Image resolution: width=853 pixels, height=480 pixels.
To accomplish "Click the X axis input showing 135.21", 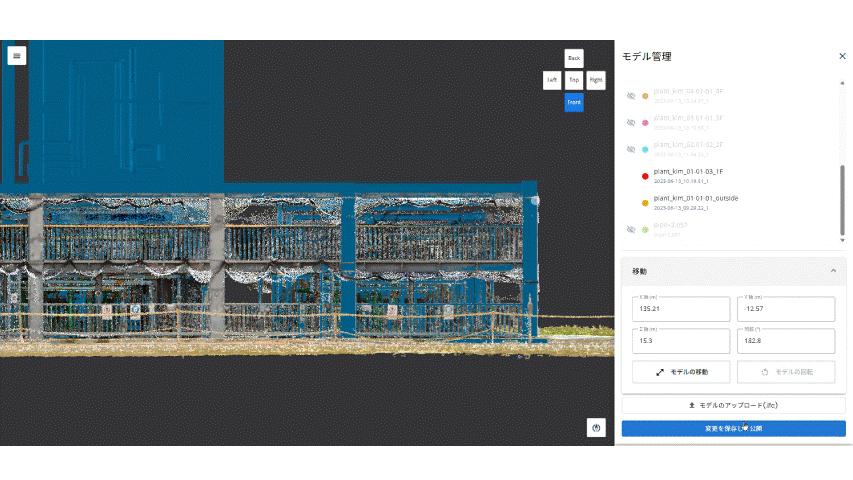I will tap(681, 309).
